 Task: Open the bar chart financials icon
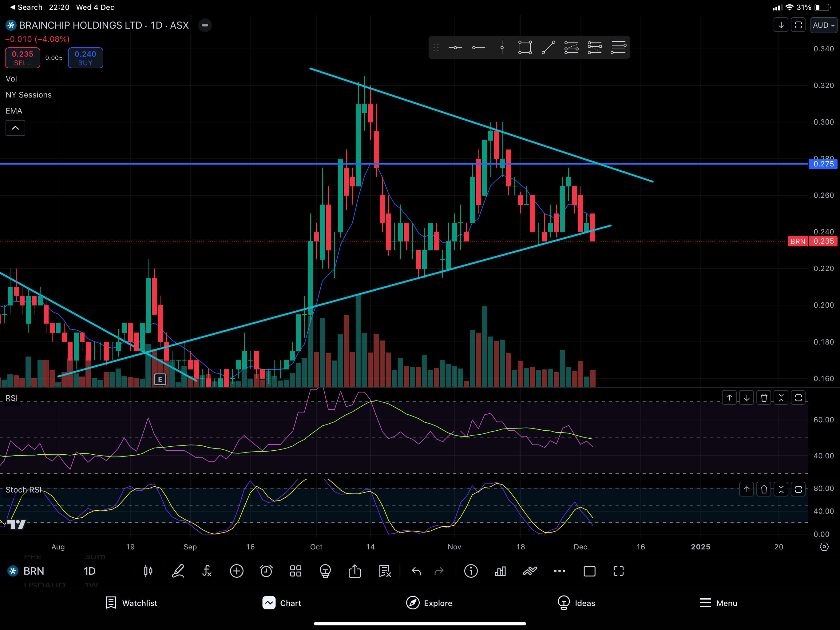coord(500,571)
